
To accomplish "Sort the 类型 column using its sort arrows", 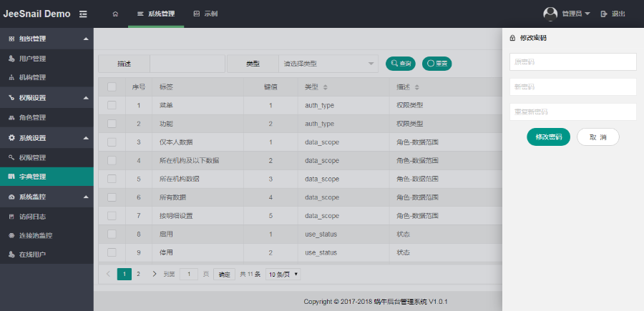I will [x=326, y=87].
